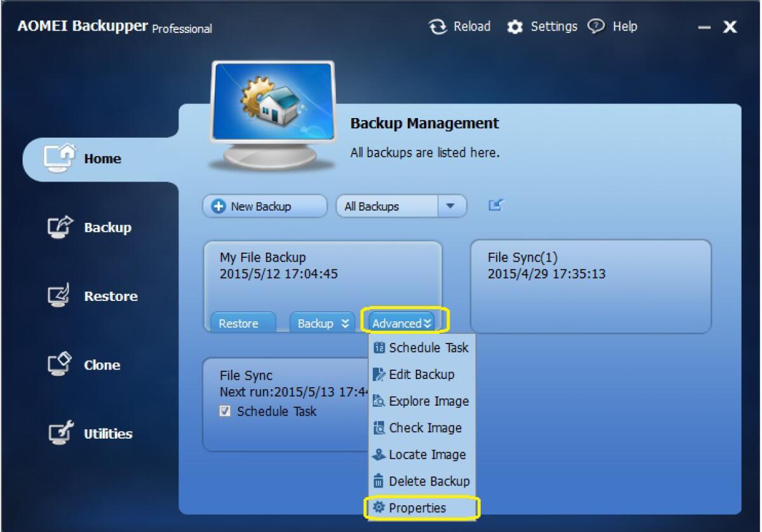Image resolution: width=762 pixels, height=532 pixels.
Task: Switch to the Utilities section
Action: point(108,434)
